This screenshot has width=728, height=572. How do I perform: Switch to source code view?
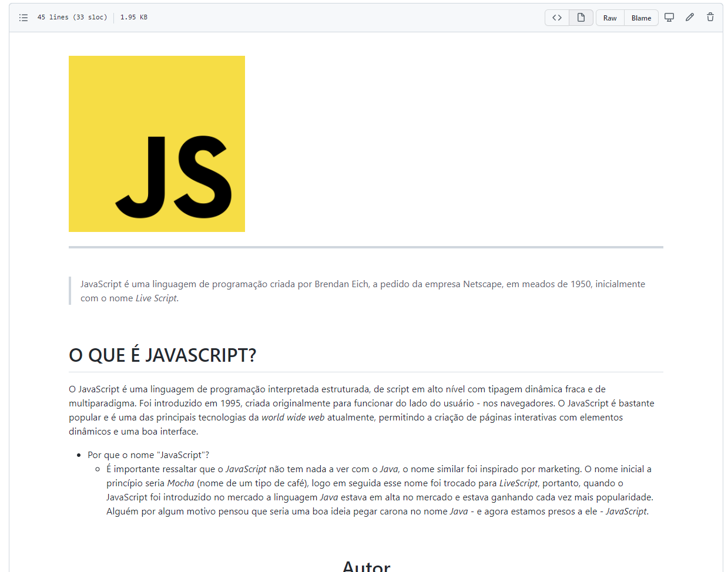pyautogui.click(x=557, y=18)
